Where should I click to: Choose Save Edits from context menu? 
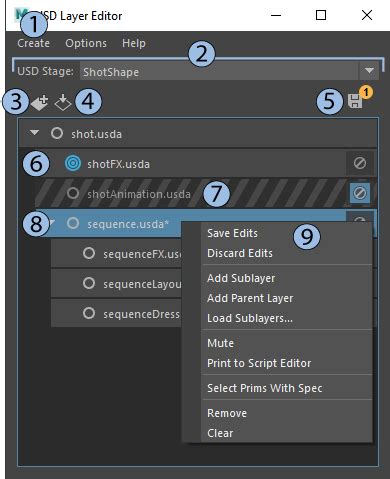pyautogui.click(x=232, y=233)
